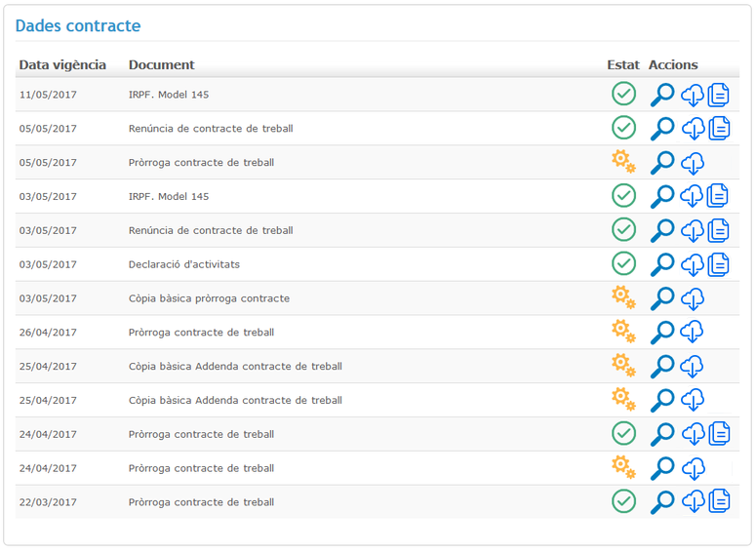Open document sheet icon for 22/03/2017 Pròrroga

point(719,502)
